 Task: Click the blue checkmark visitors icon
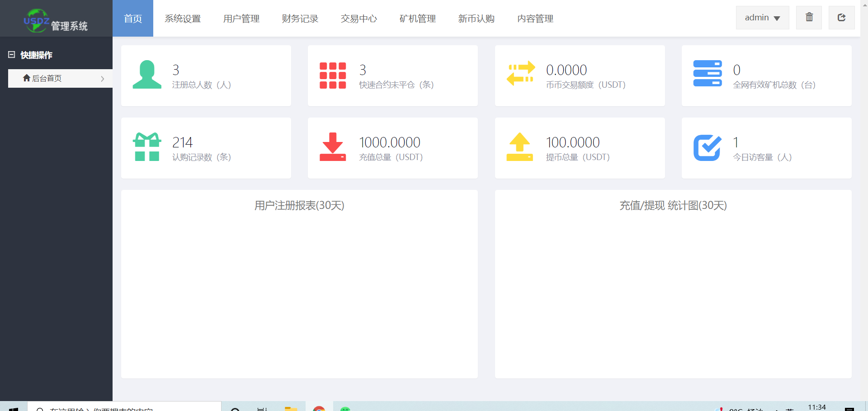pos(708,147)
